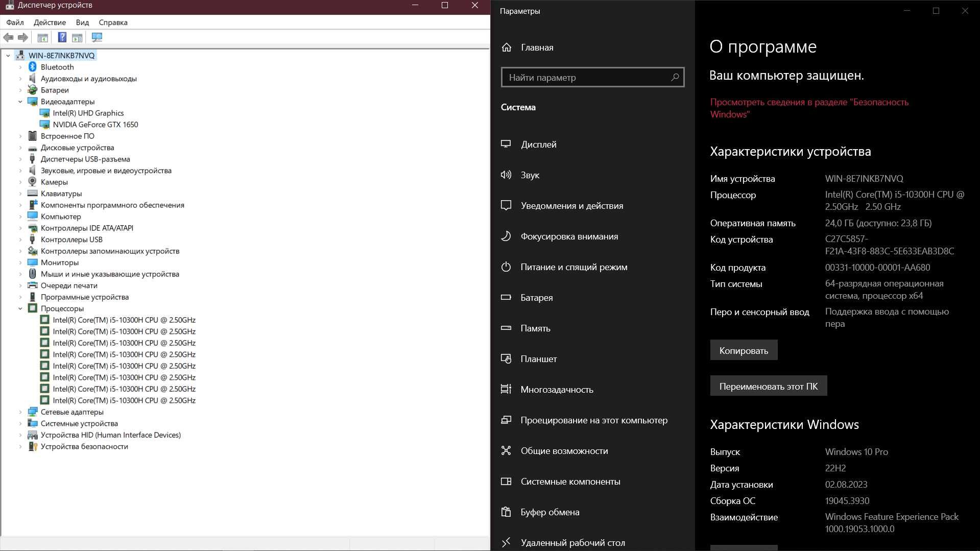Click the Print queues (Очереди печати) icon
This screenshot has width=980, height=551.
(33, 285)
